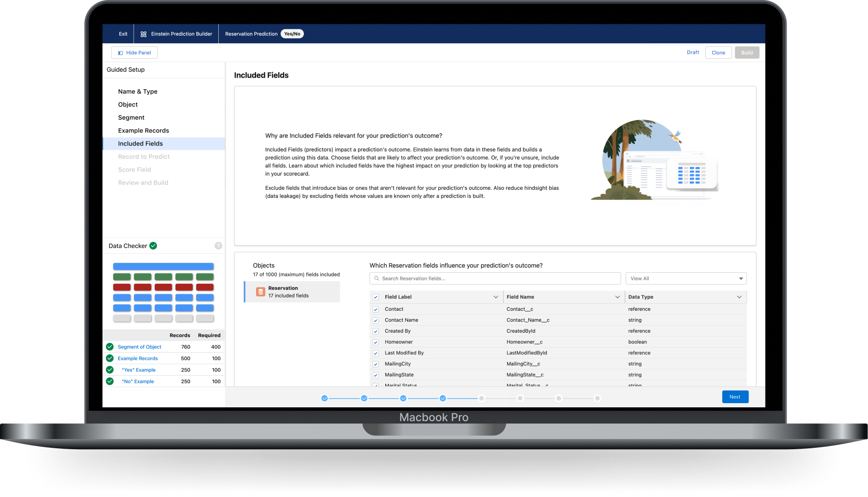868x497 pixels.
Task: Select Score Field in Guided Setup
Action: [x=135, y=170]
